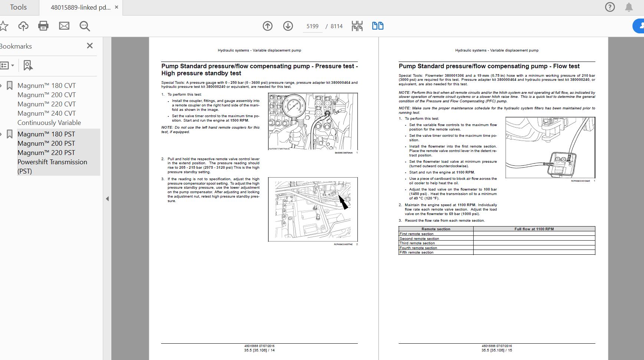644x360 pixels.
Task: Print the document with printer icon
Action: coord(43,26)
